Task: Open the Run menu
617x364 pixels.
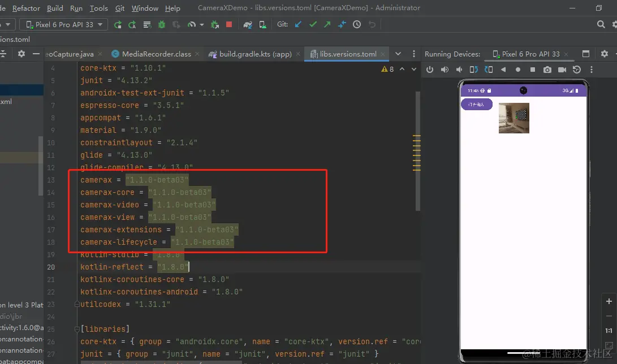Action: coord(76,8)
